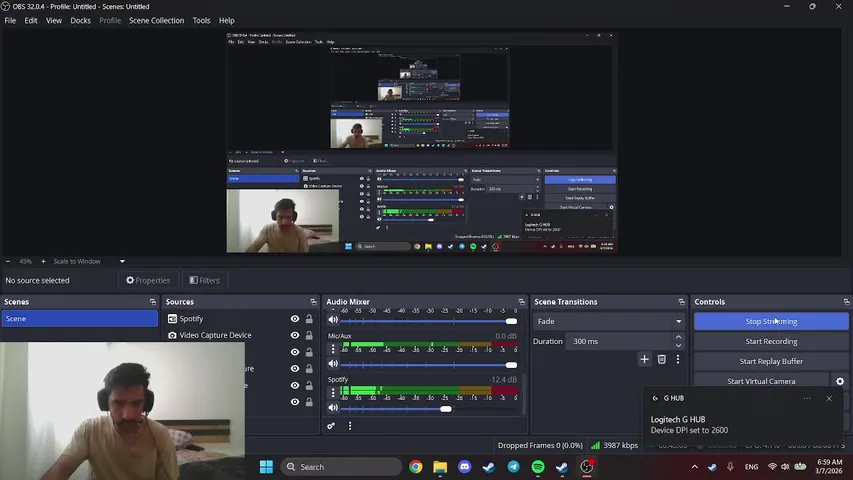The image size is (853, 480).
Task: Click Start Virtual Camera
Action: click(761, 381)
